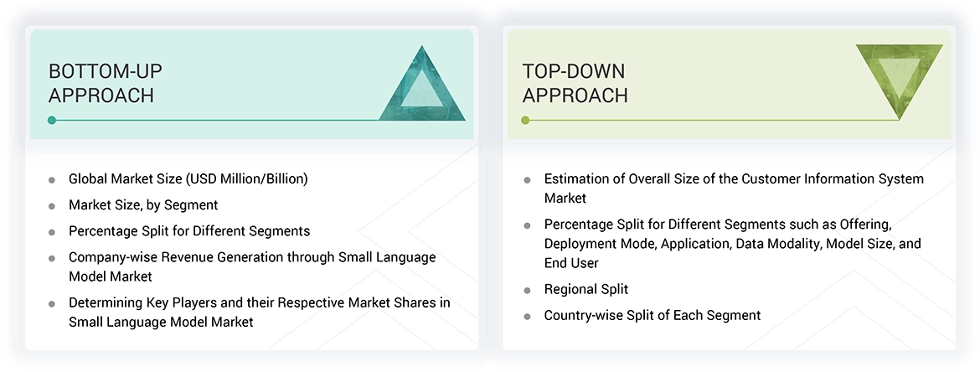Click the Regional Split text
The image size is (980, 372).
click(x=586, y=290)
